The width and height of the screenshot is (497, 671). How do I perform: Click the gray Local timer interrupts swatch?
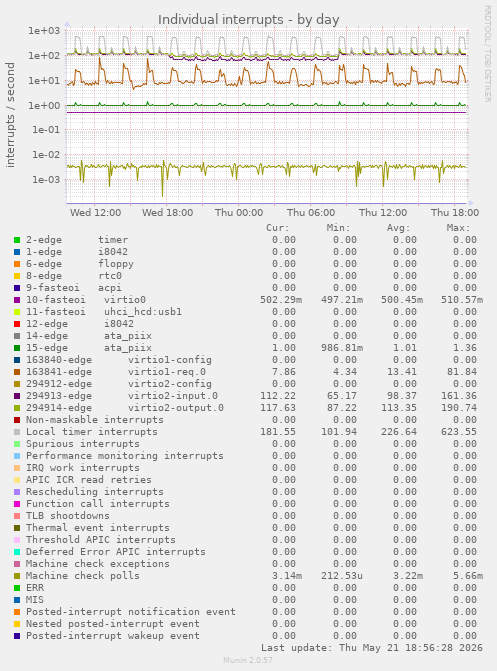pyautogui.click(x=17, y=432)
